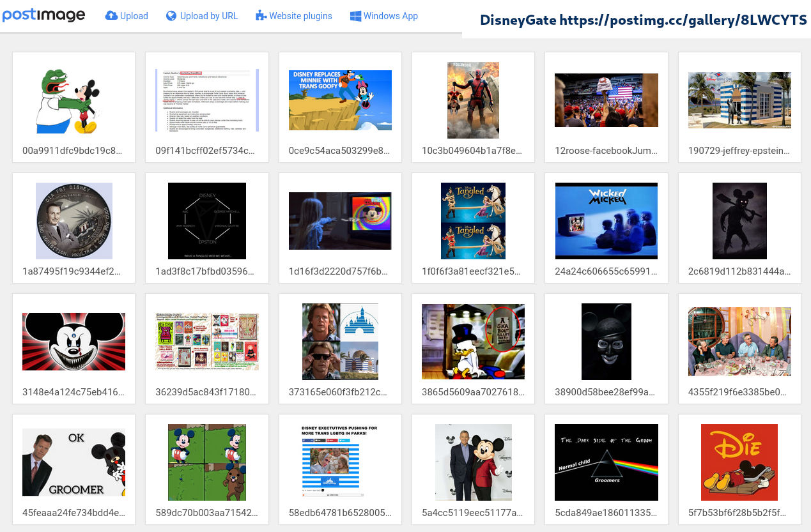
Task: Click filename '1d16f3d2220d757f6b…'
Action: pos(339,271)
